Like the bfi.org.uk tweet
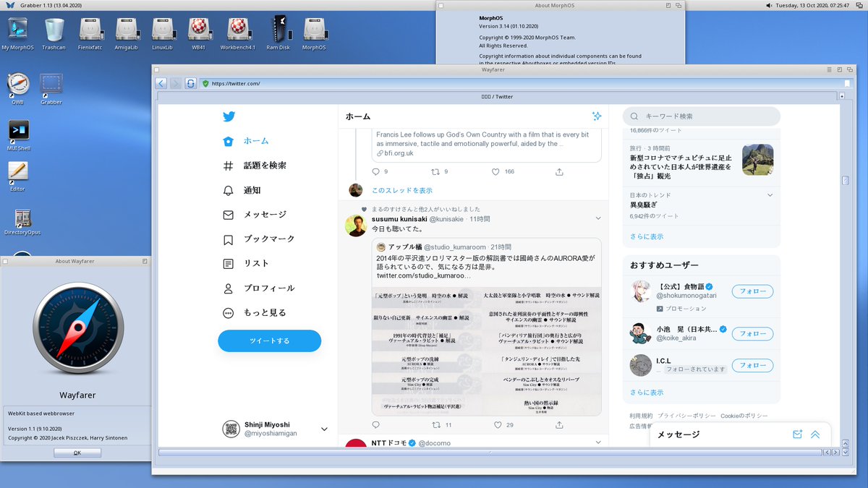 (x=495, y=172)
